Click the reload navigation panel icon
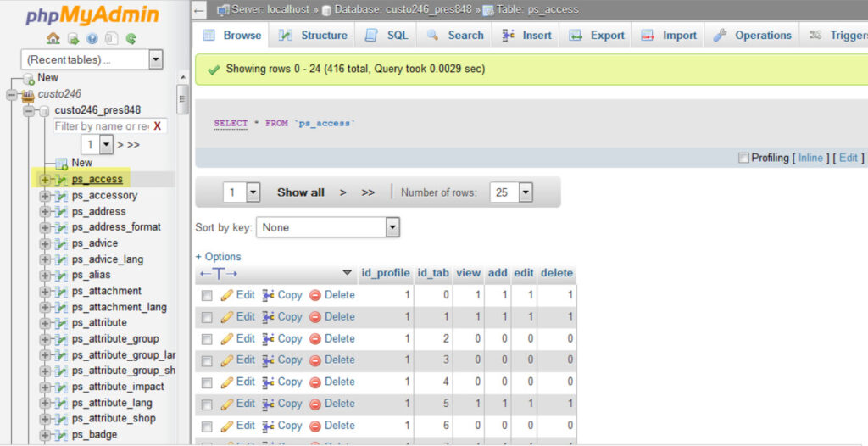Viewport: 868px width, 446px height. pos(131,38)
